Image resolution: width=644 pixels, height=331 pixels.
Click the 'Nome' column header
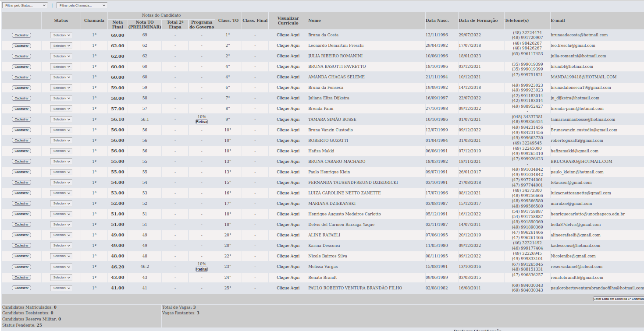coord(314,21)
